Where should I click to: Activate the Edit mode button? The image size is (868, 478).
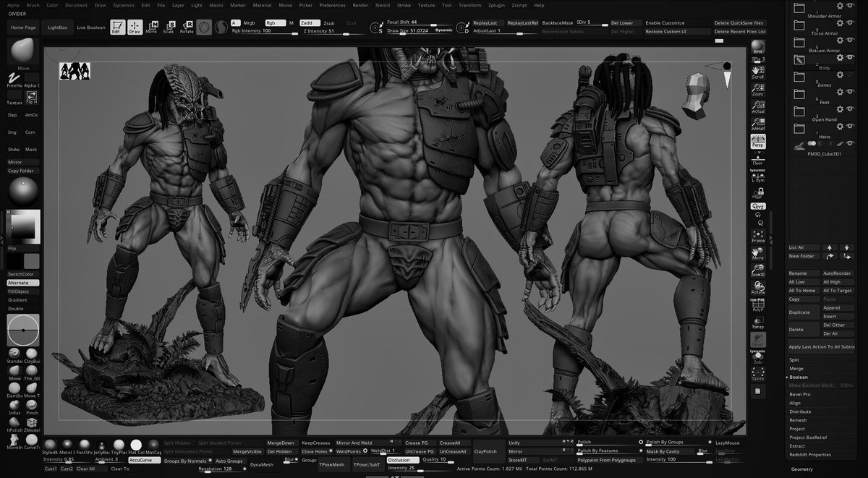(116, 27)
